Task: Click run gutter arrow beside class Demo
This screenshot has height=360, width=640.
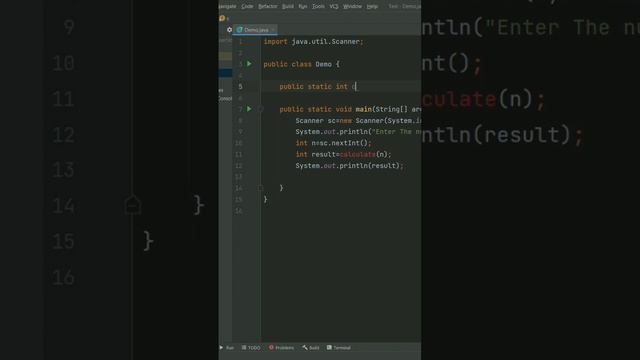Action: [x=249, y=64]
